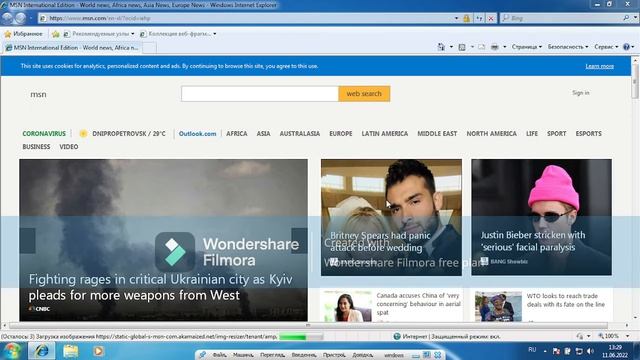Open the Home page toolbar icon

tap(441, 47)
